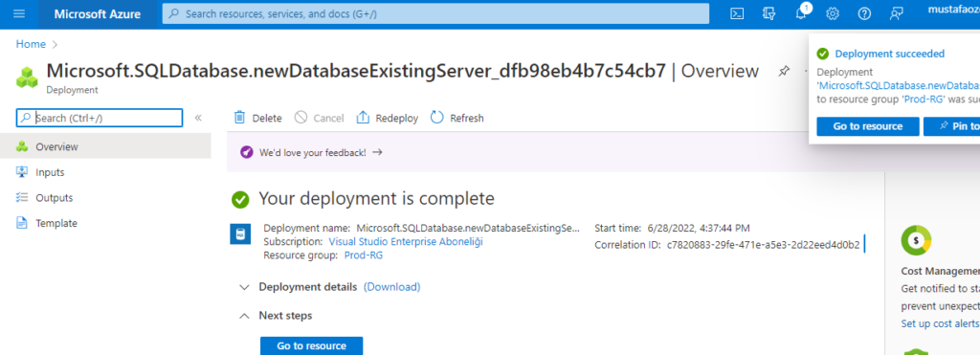Screen dimensions: 980x355
Task: Open the notifications bell
Action: pos(801,13)
